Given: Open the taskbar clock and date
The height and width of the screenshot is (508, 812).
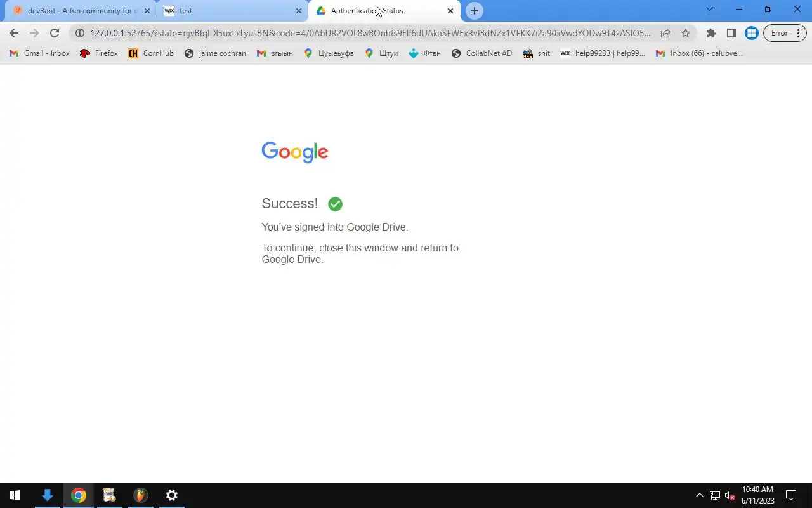Looking at the screenshot, I should pos(758,495).
